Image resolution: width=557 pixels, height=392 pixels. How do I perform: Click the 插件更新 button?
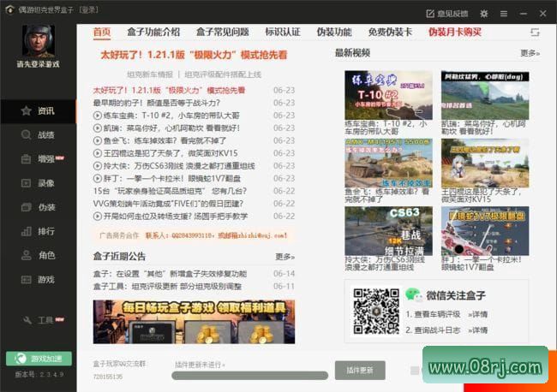click(360, 371)
